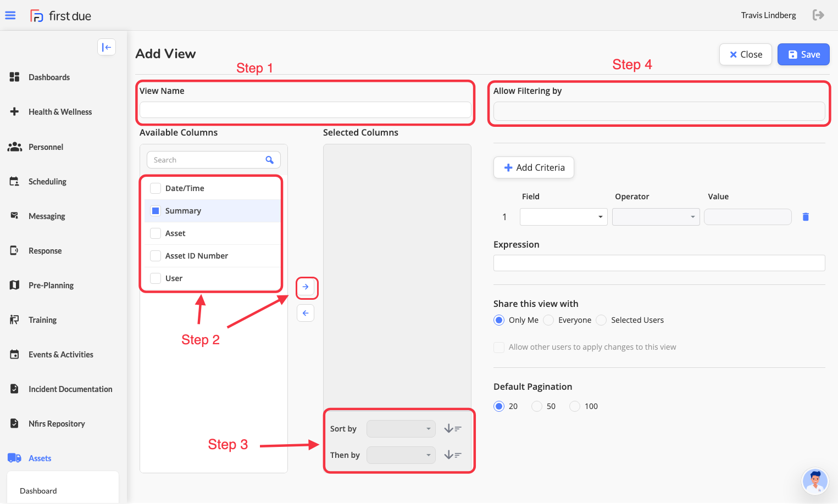Toggle Sort by order direction icon

click(x=453, y=429)
